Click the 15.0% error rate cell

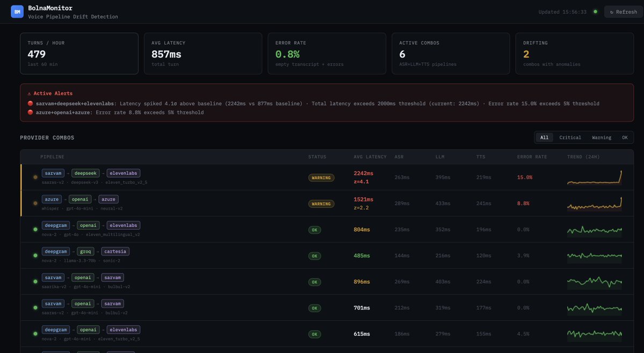point(524,178)
